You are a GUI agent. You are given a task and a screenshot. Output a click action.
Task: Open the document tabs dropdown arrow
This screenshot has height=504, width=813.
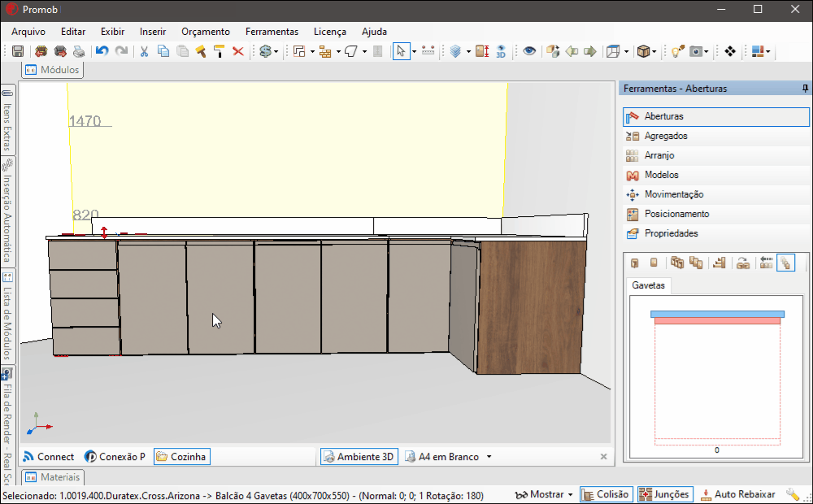tap(489, 457)
